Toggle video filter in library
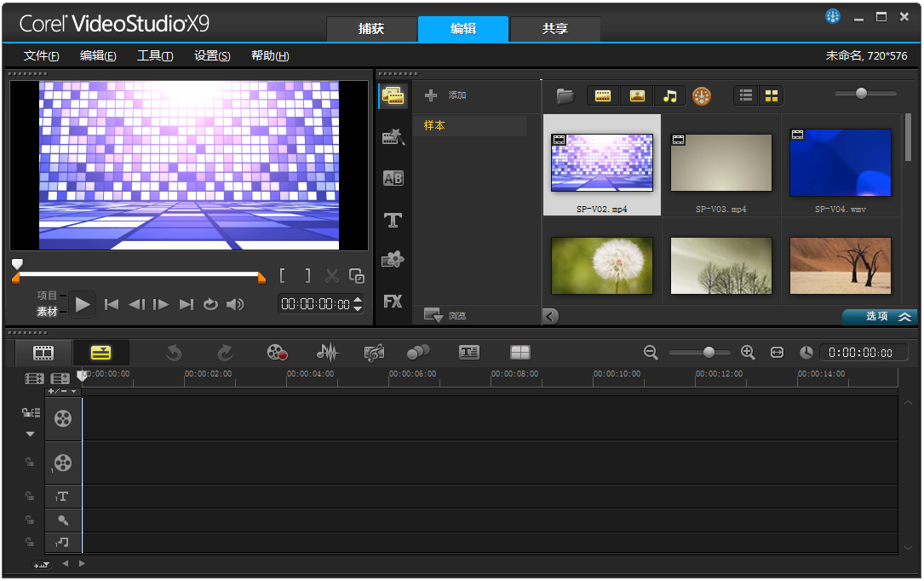Image resolution: width=924 pixels, height=581 pixels. [x=602, y=95]
